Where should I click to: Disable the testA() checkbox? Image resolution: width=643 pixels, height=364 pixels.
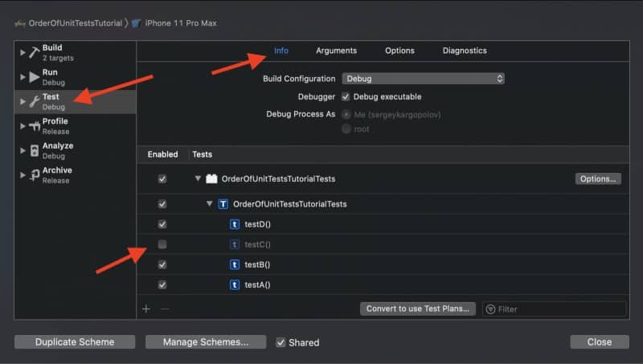coord(162,284)
